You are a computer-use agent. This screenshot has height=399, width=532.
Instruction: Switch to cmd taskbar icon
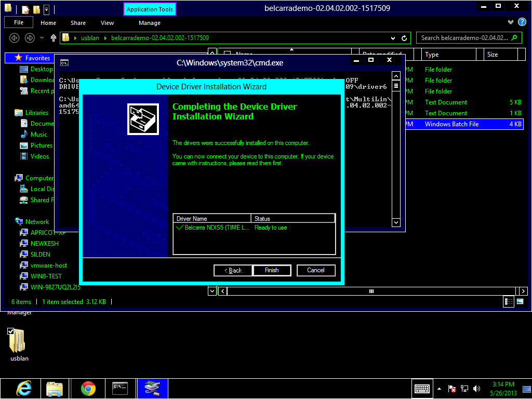point(120,389)
